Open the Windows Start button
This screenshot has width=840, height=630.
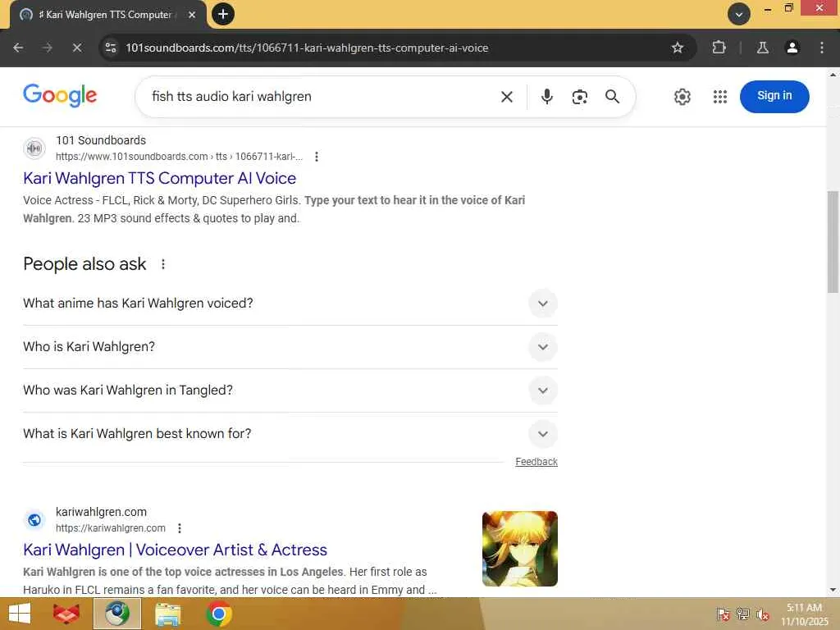(x=20, y=614)
